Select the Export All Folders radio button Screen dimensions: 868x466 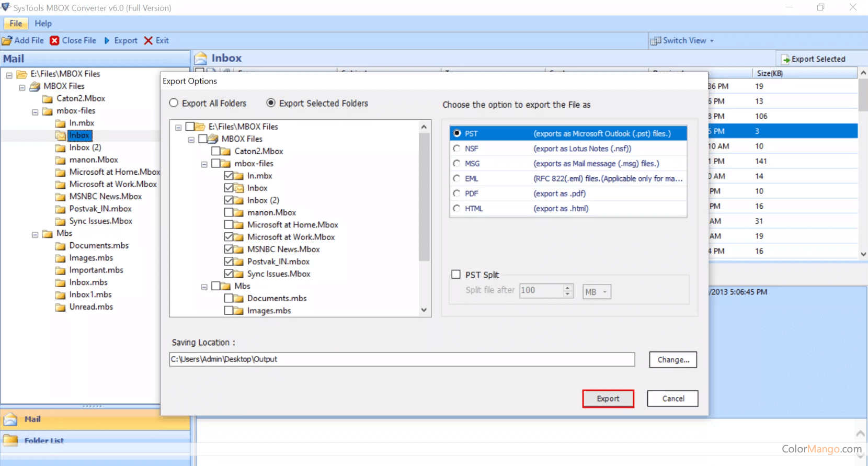tap(174, 103)
